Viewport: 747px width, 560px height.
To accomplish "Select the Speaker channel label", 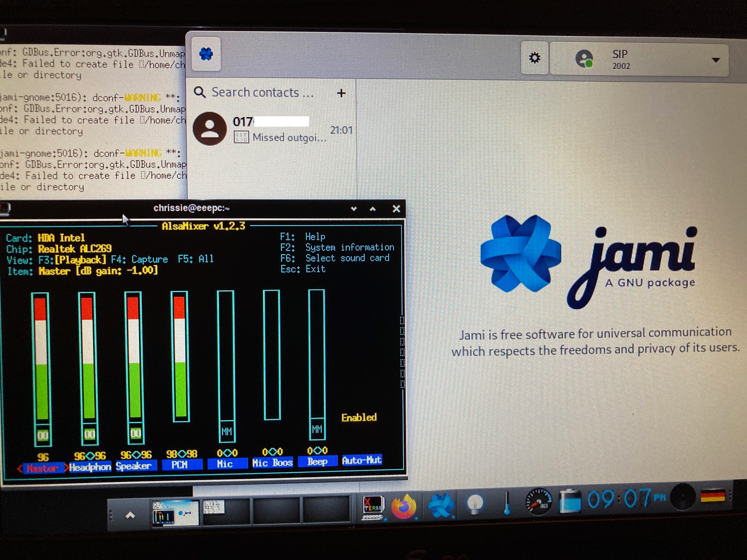I will pos(136,466).
